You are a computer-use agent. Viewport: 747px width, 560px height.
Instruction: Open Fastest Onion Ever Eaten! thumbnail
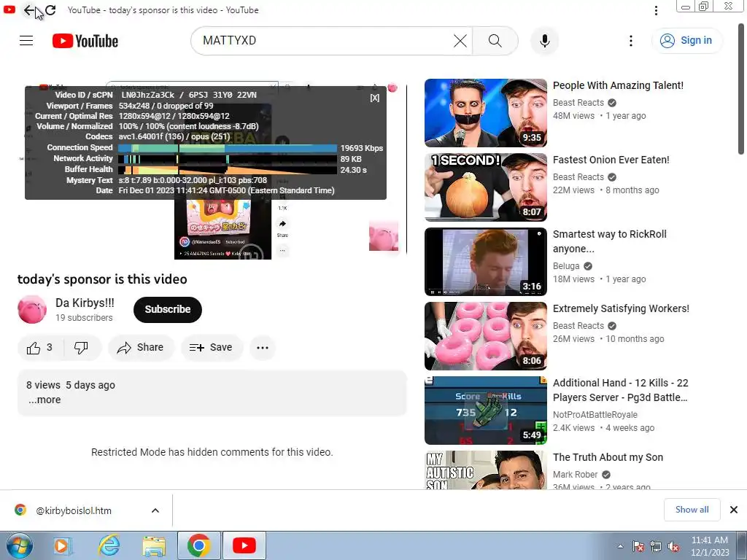(485, 187)
